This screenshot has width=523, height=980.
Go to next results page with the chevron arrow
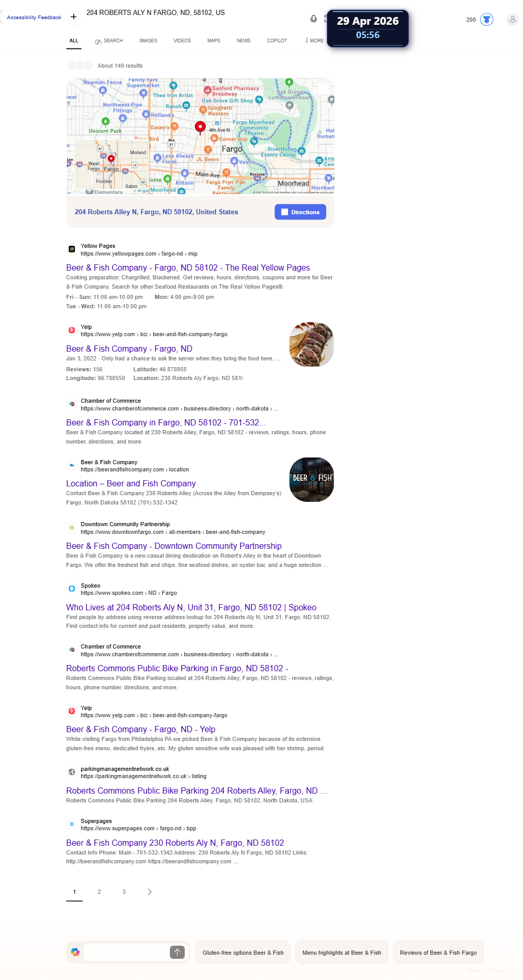(149, 892)
